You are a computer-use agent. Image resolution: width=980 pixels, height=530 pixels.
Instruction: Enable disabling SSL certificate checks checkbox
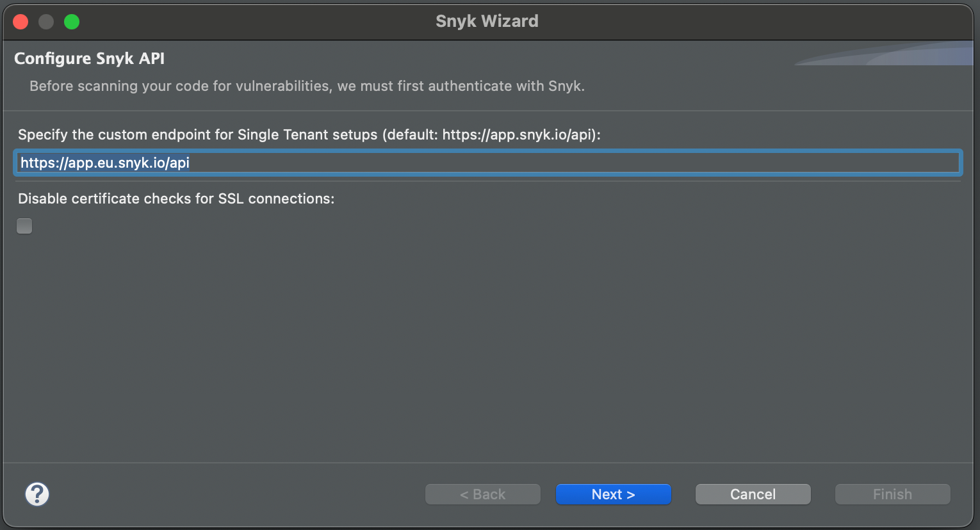[24, 226]
